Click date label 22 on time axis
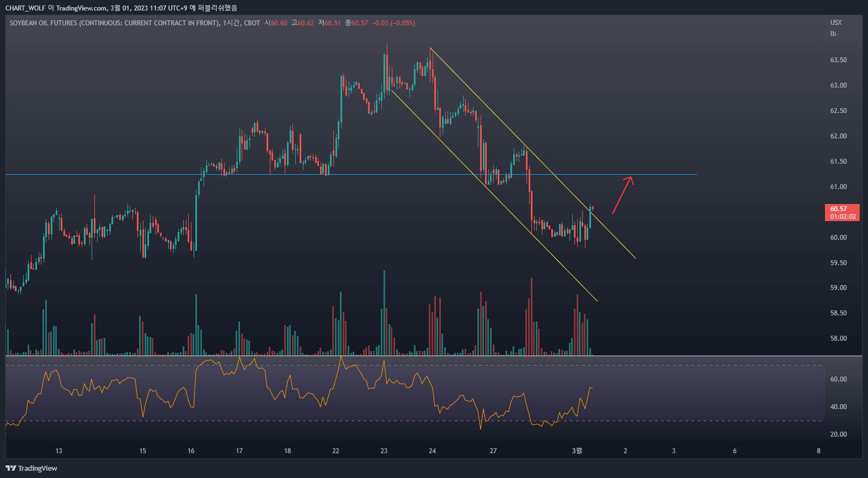Image resolution: width=868 pixels, height=478 pixels. tap(336, 451)
